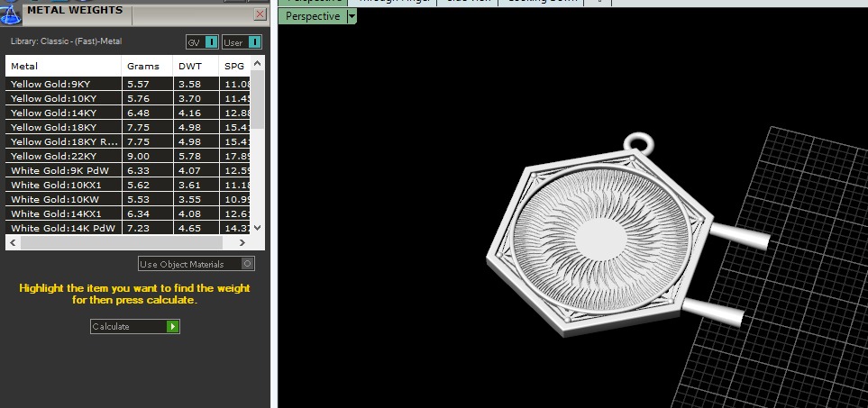Click DWT value 3.61 for 10KX1
Viewport: 868px width, 408px height.
pyautogui.click(x=189, y=185)
